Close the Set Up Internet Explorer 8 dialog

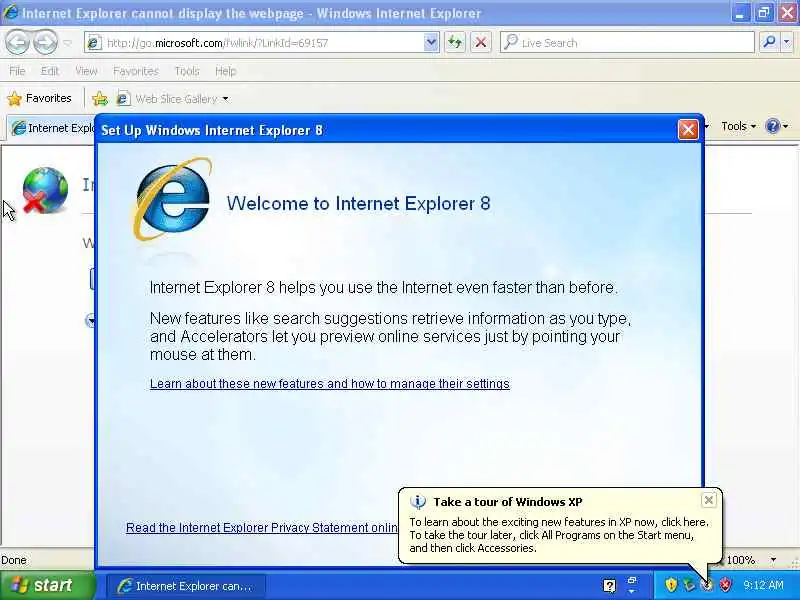(x=688, y=130)
